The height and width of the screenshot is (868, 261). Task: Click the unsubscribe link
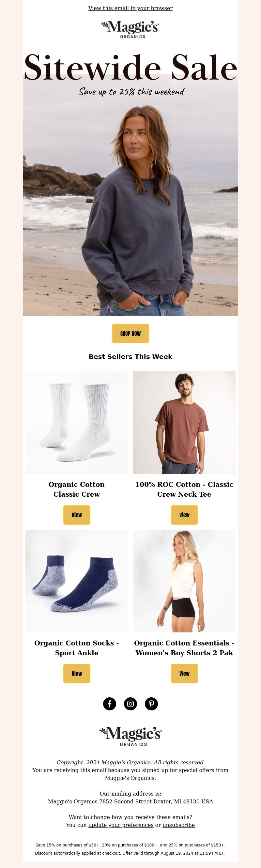(x=178, y=825)
